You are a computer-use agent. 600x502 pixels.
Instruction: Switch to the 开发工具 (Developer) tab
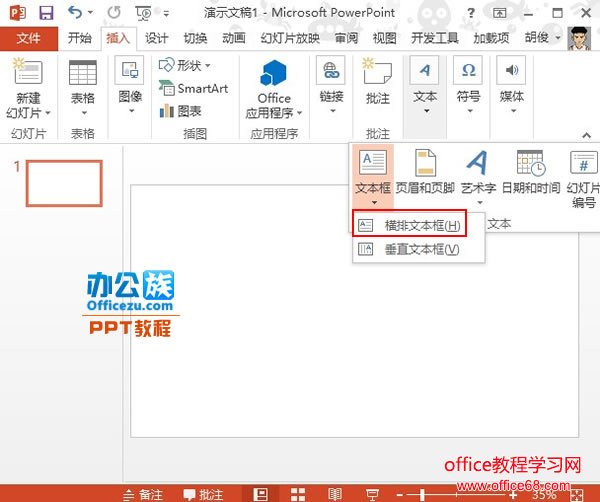pyautogui.click(x=435, y=38)
